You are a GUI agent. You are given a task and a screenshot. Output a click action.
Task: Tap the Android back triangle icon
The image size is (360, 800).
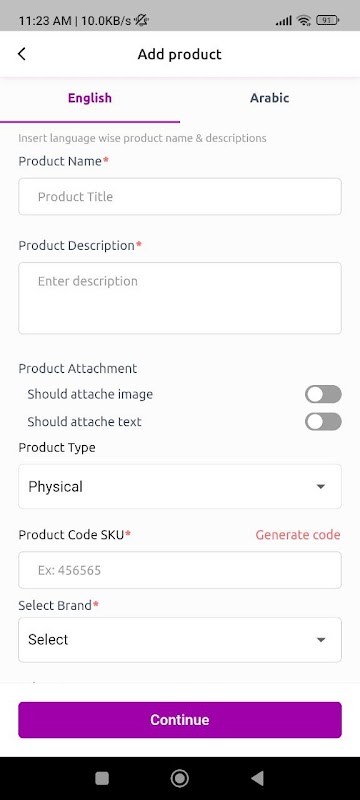coord(258,778)
